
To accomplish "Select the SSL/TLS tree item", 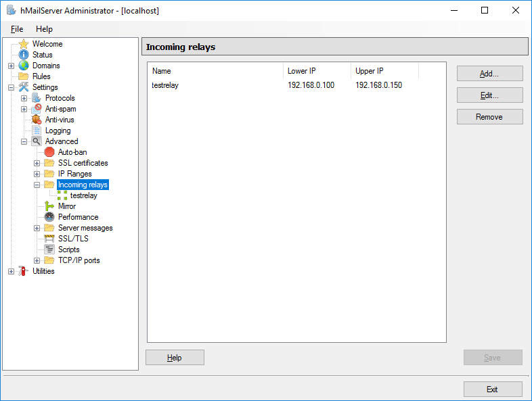I will tap(73, 239).
